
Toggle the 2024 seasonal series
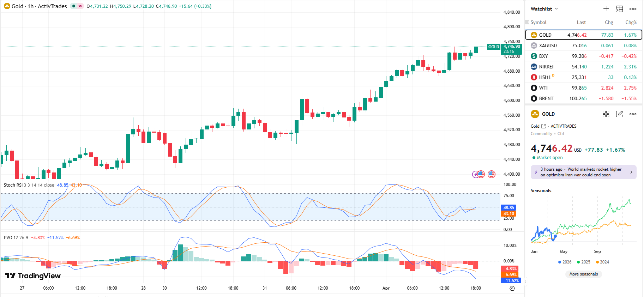point(602,262)
